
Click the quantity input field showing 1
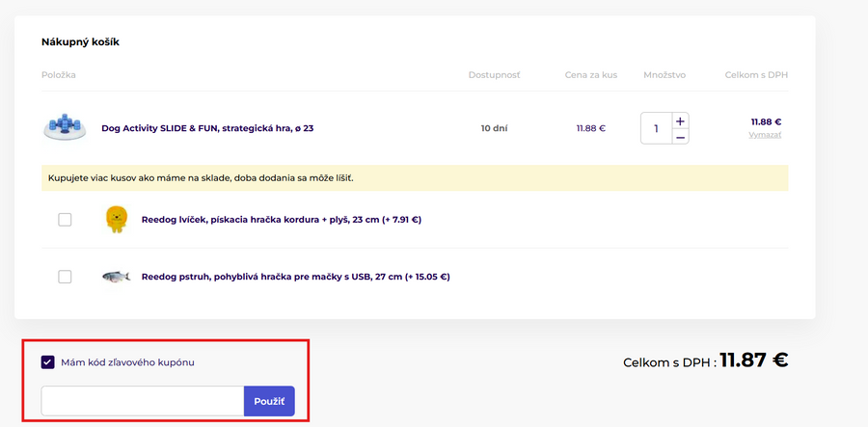click(x=656, y=128)
